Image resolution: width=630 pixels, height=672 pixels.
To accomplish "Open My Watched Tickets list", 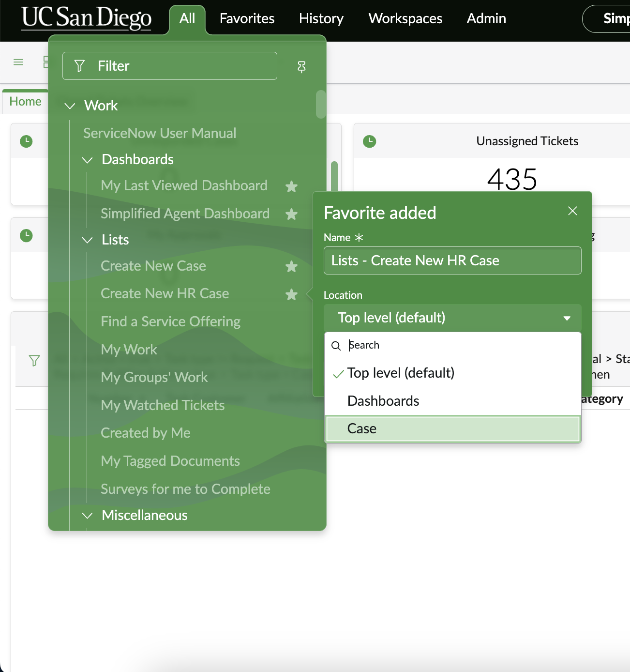I will point(163,405).
